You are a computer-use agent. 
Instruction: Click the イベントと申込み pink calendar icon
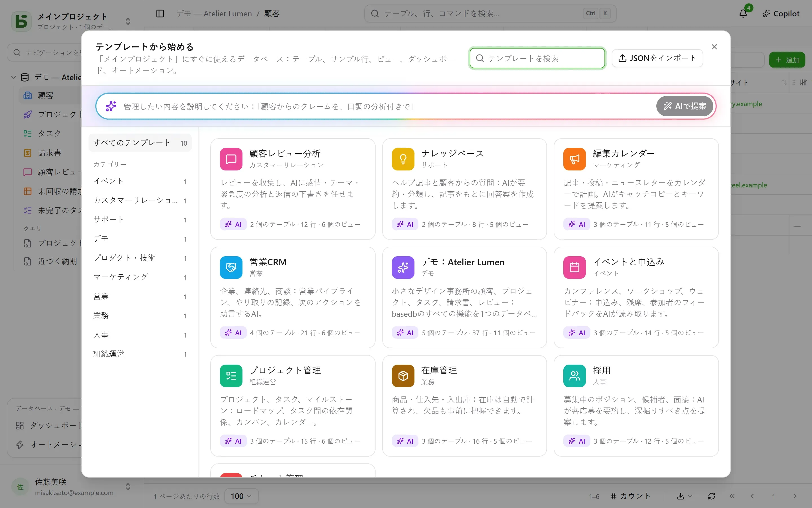[574, 268]
